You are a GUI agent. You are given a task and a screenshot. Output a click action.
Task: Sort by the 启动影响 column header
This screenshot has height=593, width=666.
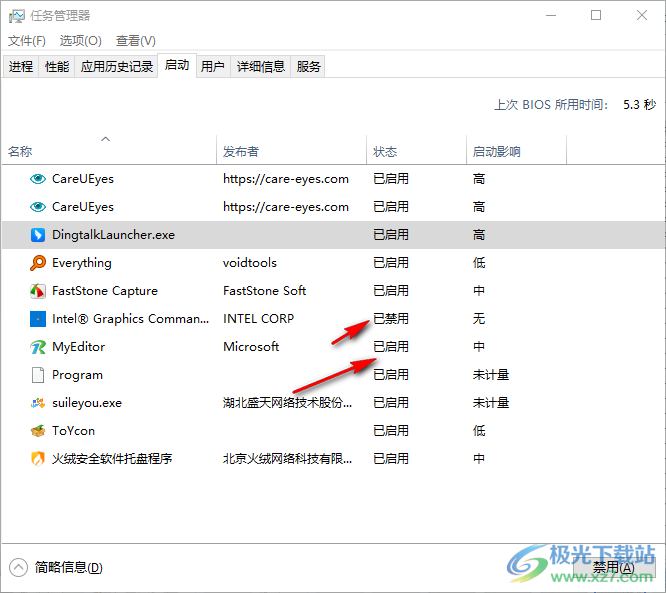pyautogui.click(x=516, y=150)
